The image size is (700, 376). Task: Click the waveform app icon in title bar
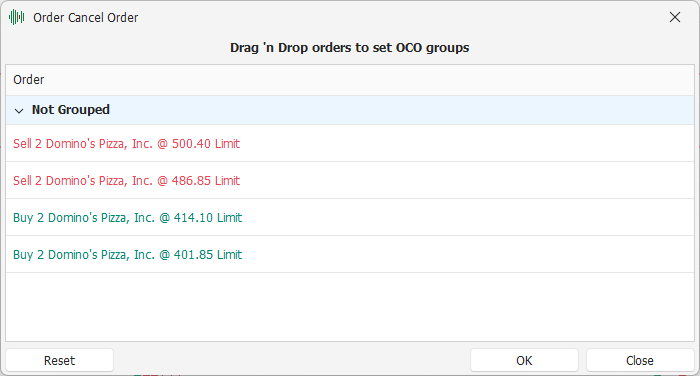coord(17,17)
